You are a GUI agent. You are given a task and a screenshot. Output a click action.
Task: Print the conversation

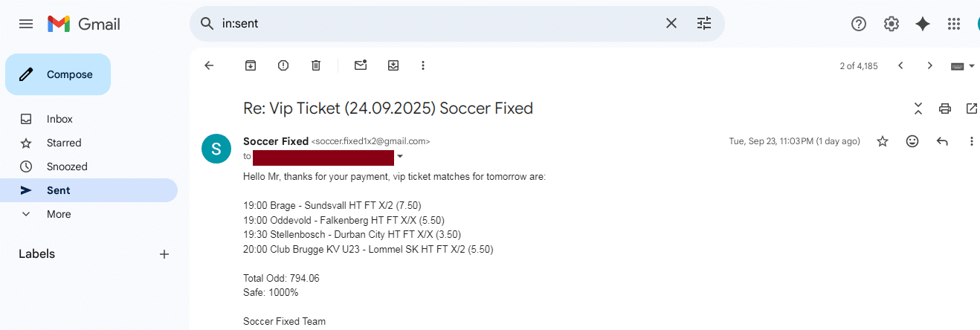(x=945, y=109)
